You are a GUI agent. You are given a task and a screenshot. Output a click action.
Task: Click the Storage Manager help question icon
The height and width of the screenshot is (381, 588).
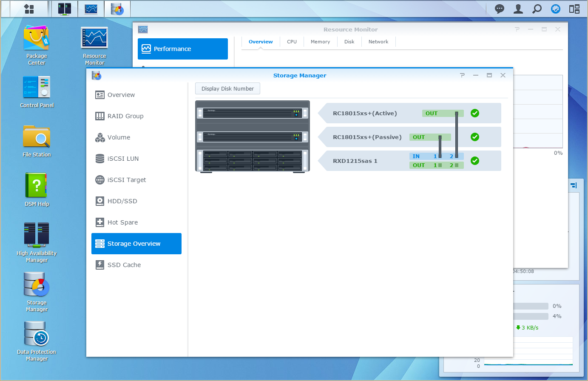coord(462,75)
